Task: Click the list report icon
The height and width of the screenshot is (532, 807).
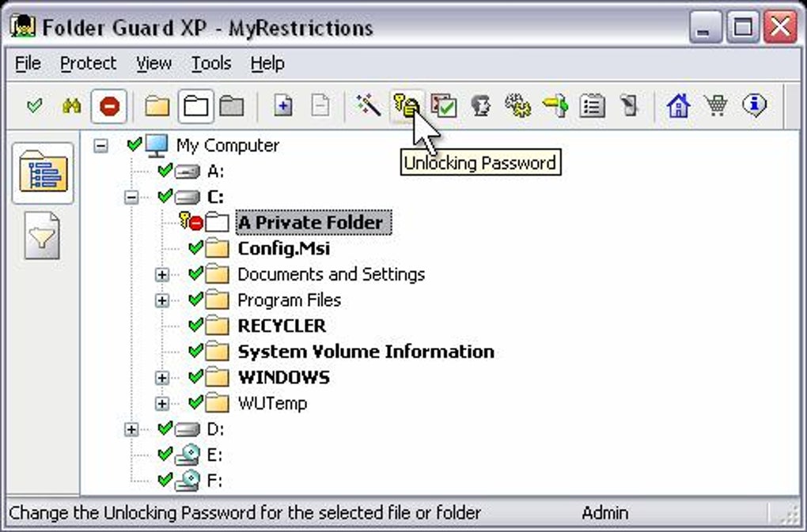Action: pos(593,107)
